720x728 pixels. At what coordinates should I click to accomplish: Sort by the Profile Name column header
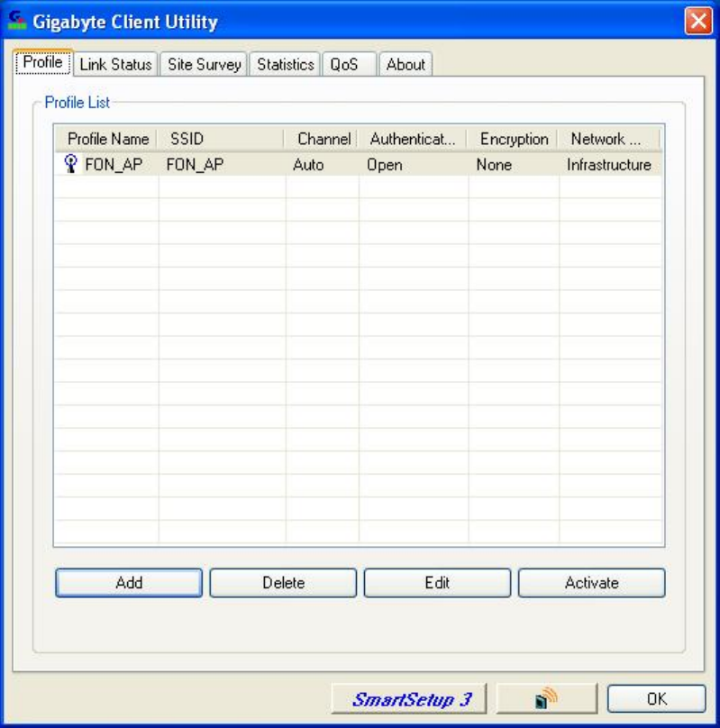106,139
